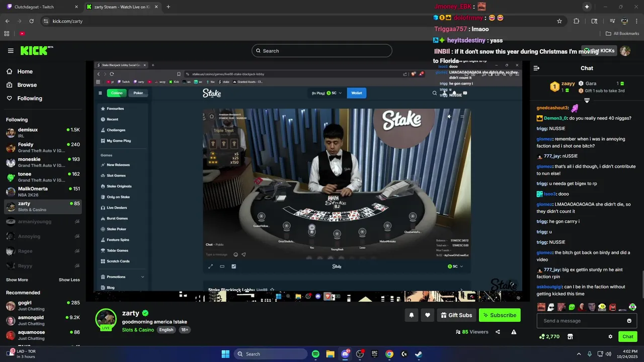Expand the gift leaderboard chevron

point(587,101)
